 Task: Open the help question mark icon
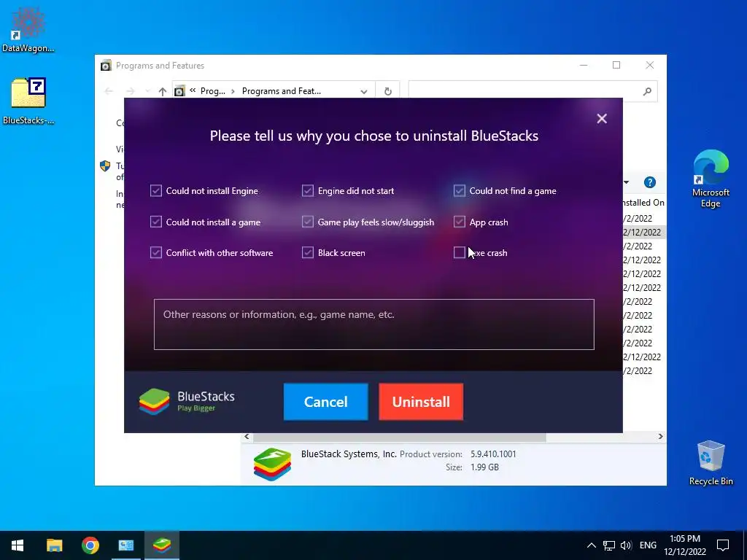[x=650, y=182]
